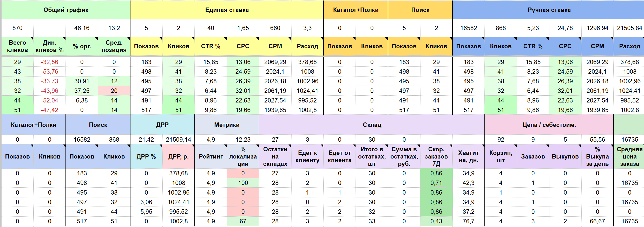644x227 pixels.
Task: Click the 'Склад' section header
Action: [x=372, y=125]
